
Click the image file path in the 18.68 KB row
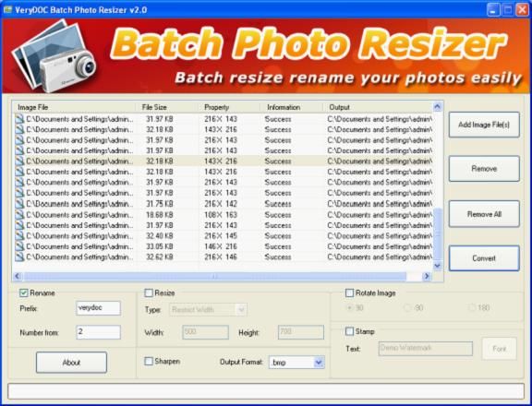pyautogui.click(x=79, y=214)
